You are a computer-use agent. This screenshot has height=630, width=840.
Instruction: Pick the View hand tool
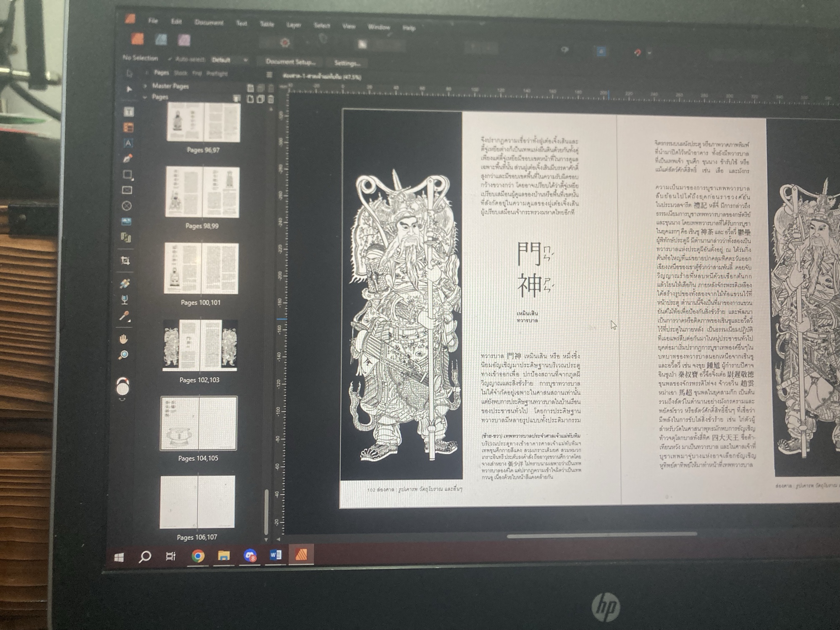tap(123, 339)
